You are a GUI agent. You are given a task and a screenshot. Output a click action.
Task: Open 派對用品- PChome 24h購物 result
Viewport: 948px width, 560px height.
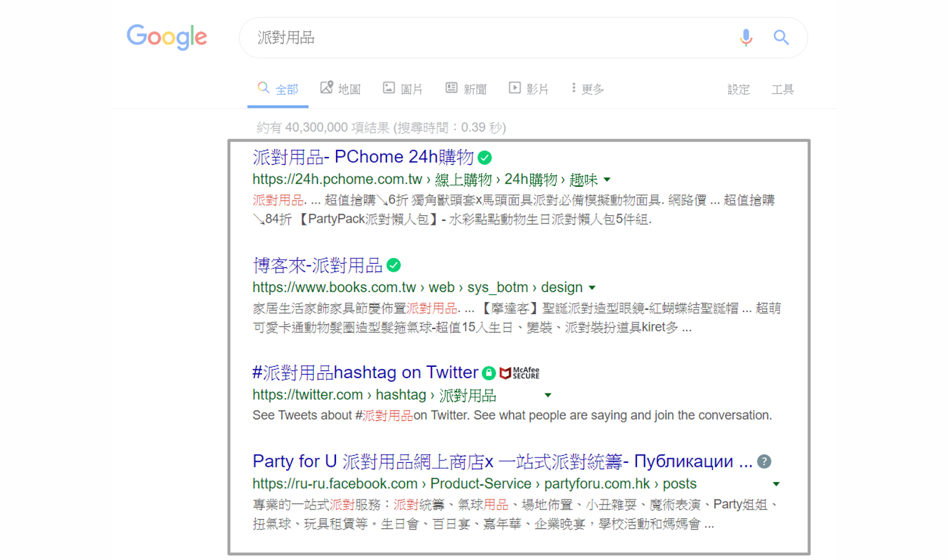[363, 157]
